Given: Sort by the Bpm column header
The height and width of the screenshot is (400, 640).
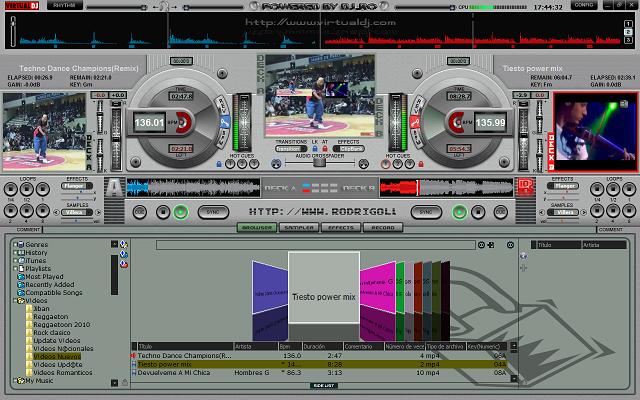Looking at the screenshot, I should [290, 347].
